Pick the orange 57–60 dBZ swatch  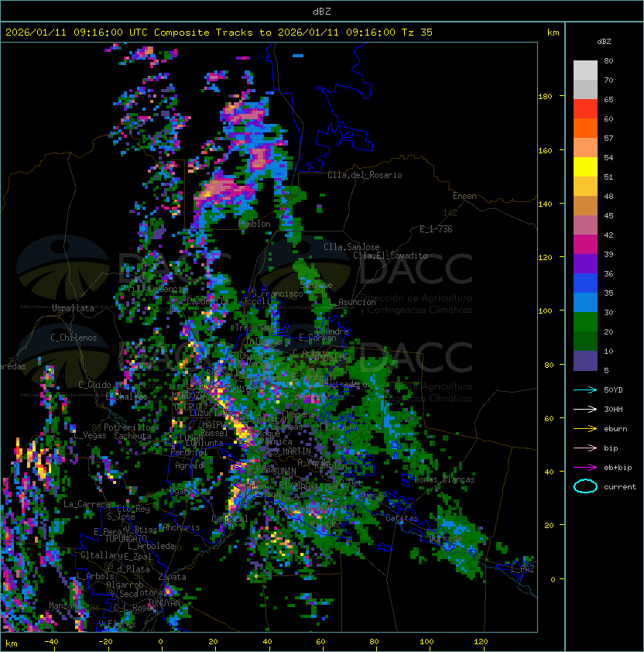click(585, 128)
